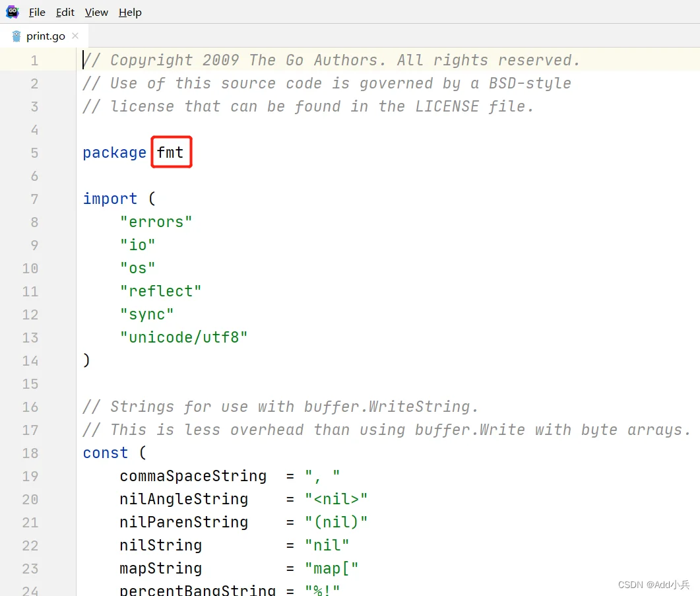700x596 pixels.
Task: Click the nilParenString identifier
Action: [184, 522]
